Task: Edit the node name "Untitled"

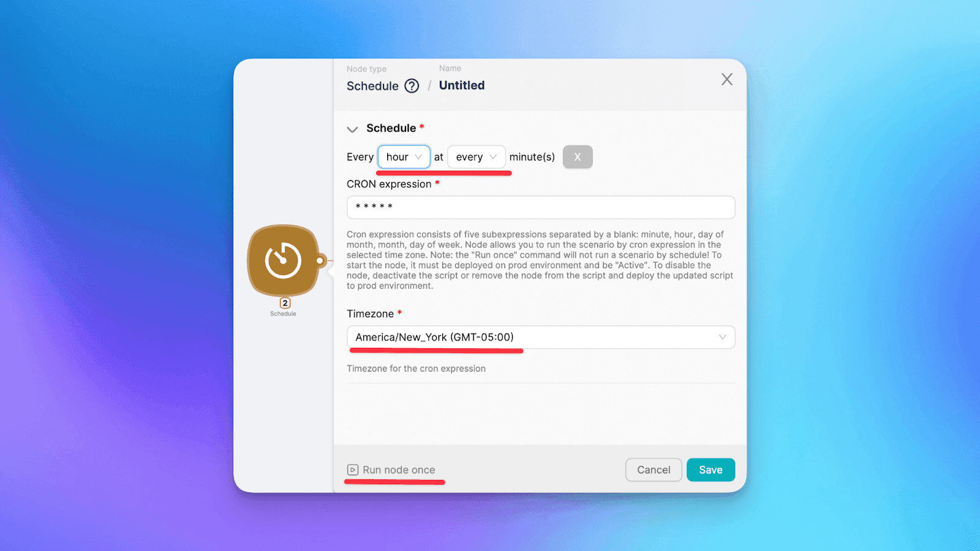Action: point(462,86)
